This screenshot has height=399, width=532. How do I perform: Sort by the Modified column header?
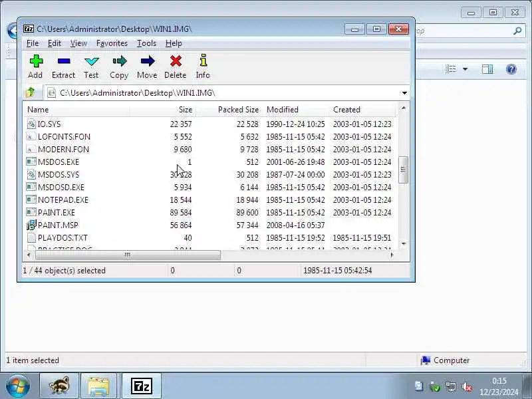[x=295, y=110]
